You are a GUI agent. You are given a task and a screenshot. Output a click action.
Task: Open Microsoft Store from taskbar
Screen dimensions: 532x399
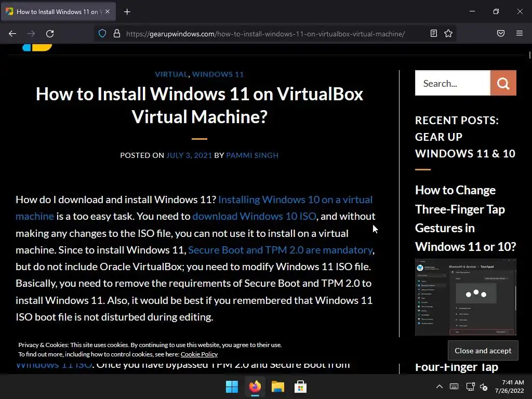[x=300, y=387]
